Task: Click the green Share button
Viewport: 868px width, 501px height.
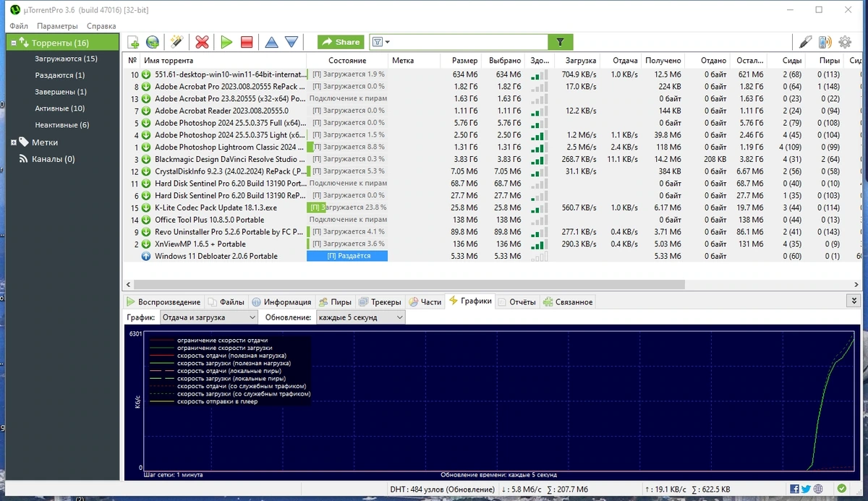Action: point(340,42)
